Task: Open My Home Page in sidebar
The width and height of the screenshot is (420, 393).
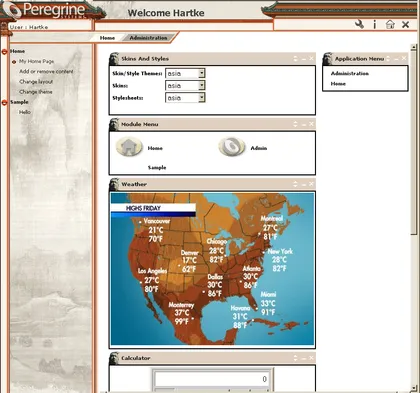Action: click(36, 61)
